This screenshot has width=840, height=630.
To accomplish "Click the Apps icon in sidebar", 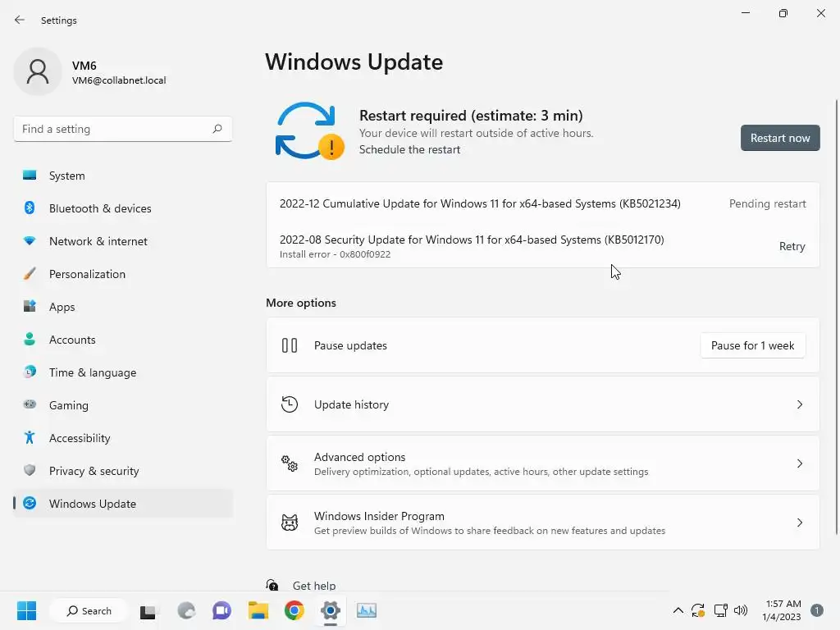I will [x=30, y=307].
